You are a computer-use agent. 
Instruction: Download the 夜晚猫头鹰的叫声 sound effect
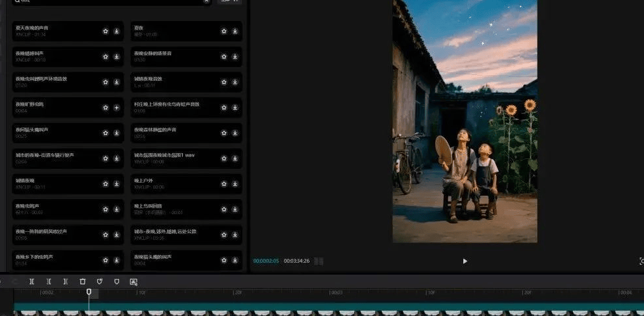coord(236,260)
